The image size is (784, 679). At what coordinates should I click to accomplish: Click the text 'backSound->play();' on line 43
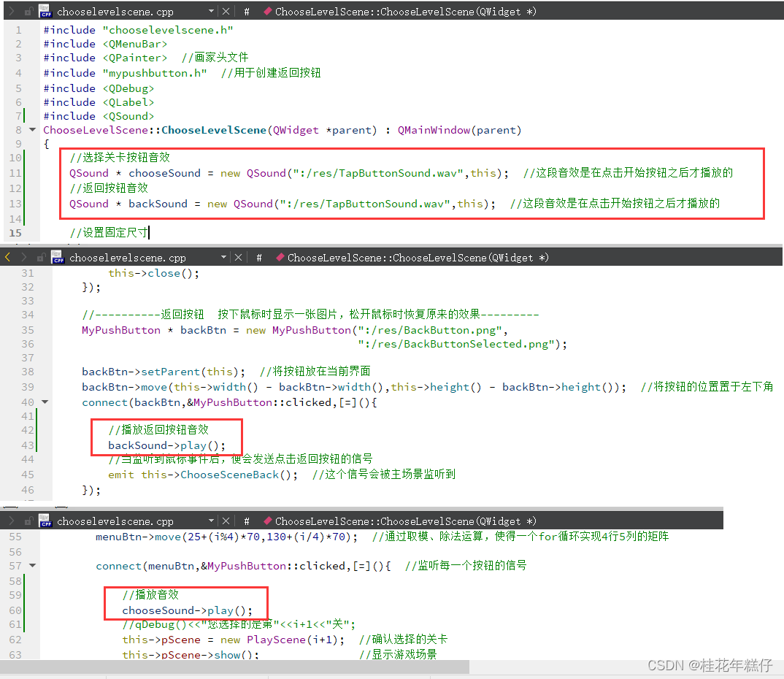pos(167,445)
